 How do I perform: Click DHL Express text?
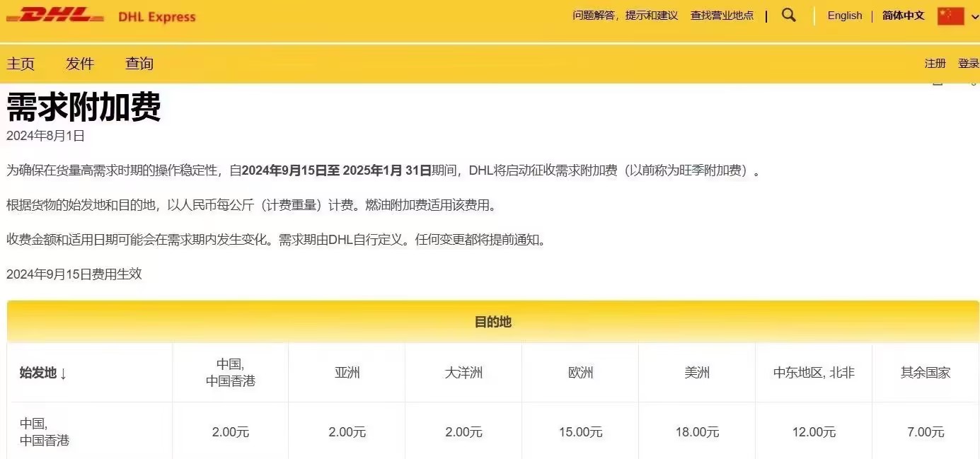pyautogui.click(x=156, y=17)
